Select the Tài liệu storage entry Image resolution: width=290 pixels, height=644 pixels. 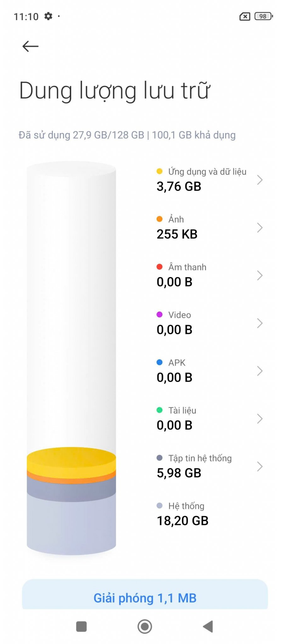pos(210,418)
